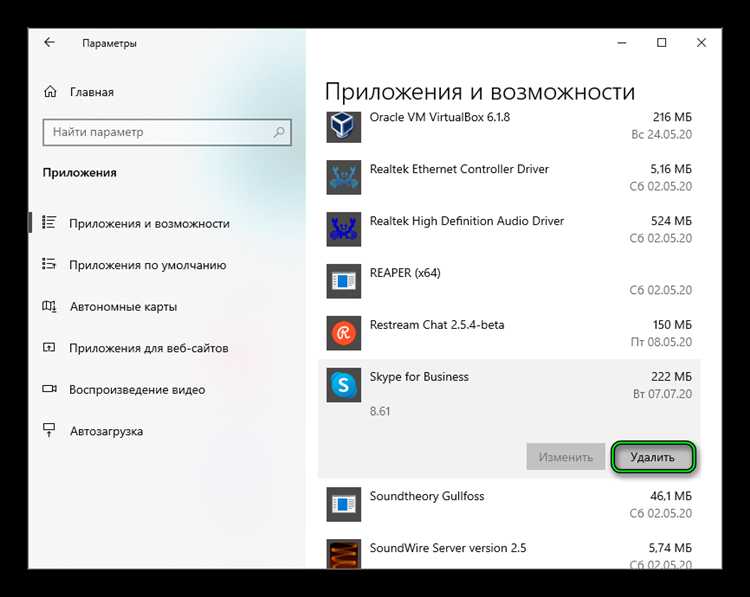Click the 524 МБ size value
750x597 pixels.
click(671, 221)
